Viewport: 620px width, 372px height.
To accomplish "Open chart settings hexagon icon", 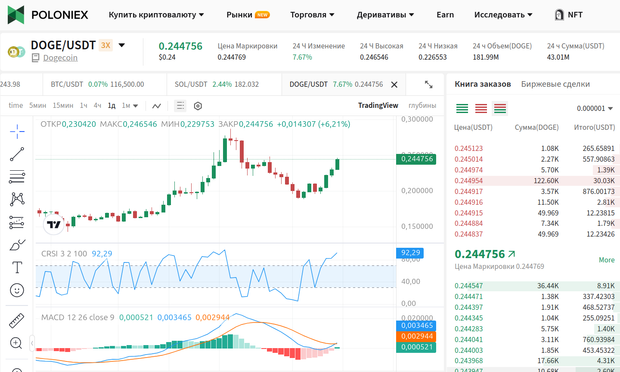I will (x=198, y=106).
